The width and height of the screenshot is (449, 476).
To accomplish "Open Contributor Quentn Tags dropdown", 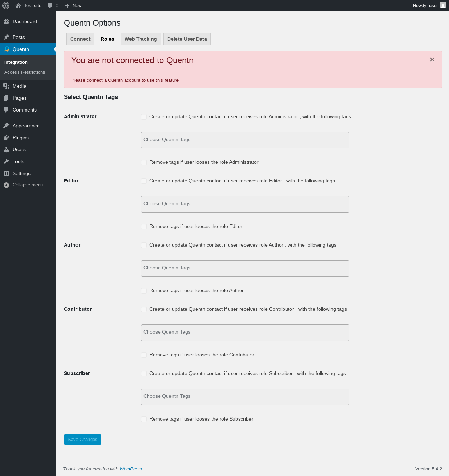I will (x=245, y=333).
